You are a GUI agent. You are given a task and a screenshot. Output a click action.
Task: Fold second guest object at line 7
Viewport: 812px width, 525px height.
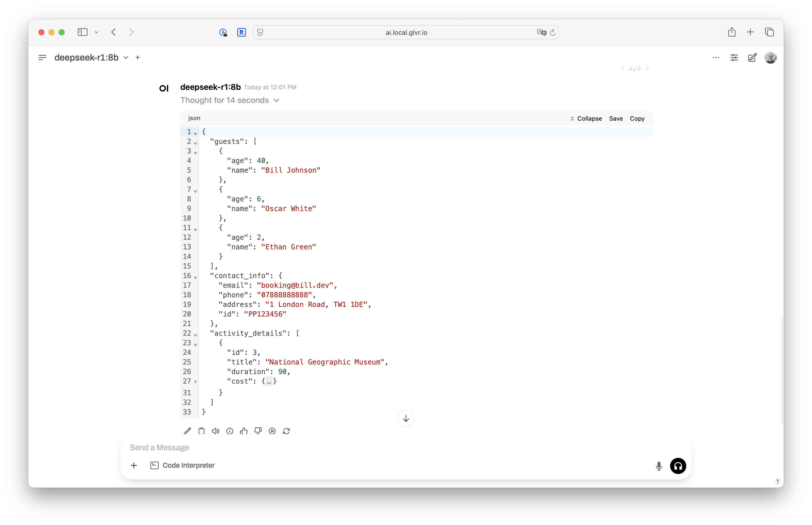[195, 191]
